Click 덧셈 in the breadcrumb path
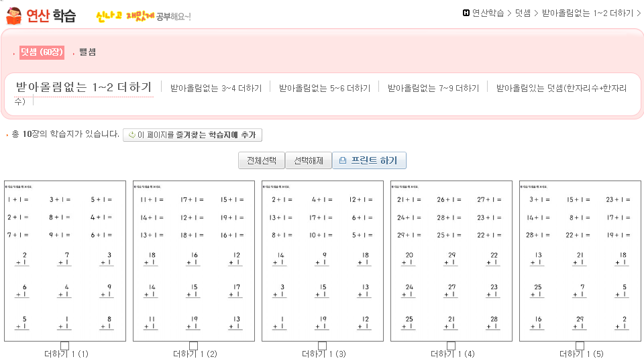The height and width of the screenshot is (359, 644). coord(523,12)
